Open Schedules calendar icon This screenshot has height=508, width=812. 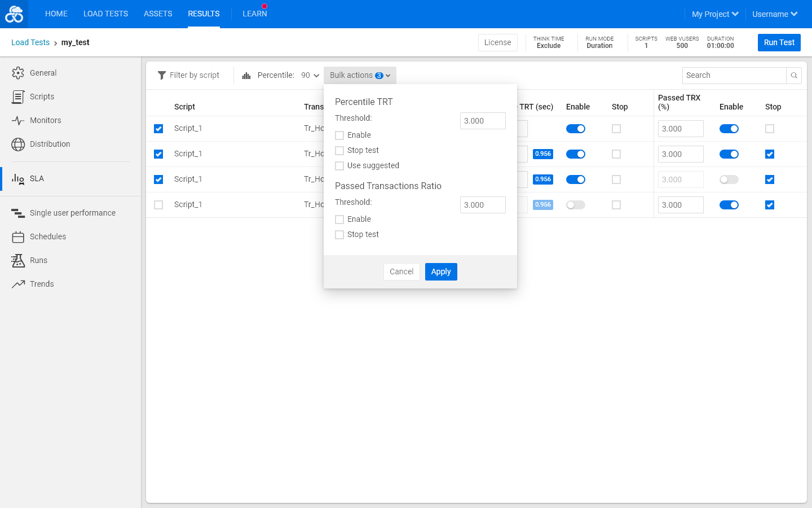(18, 237)
